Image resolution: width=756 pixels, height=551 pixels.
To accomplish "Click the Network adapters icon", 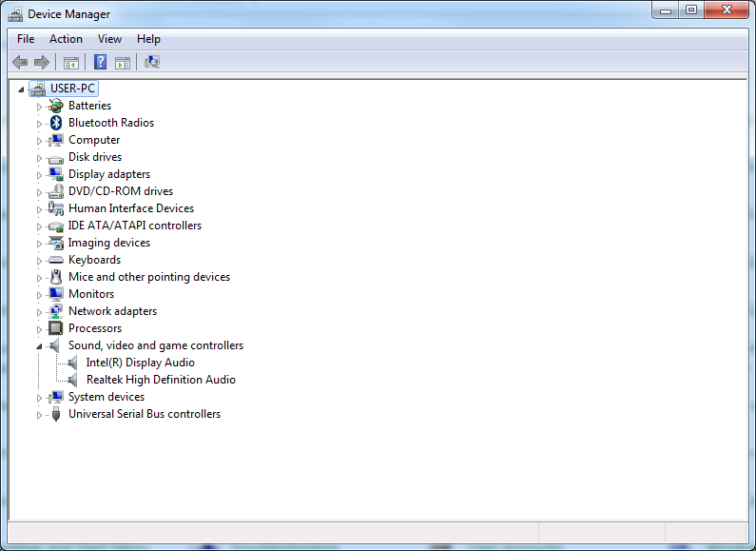I will [56, 311].
